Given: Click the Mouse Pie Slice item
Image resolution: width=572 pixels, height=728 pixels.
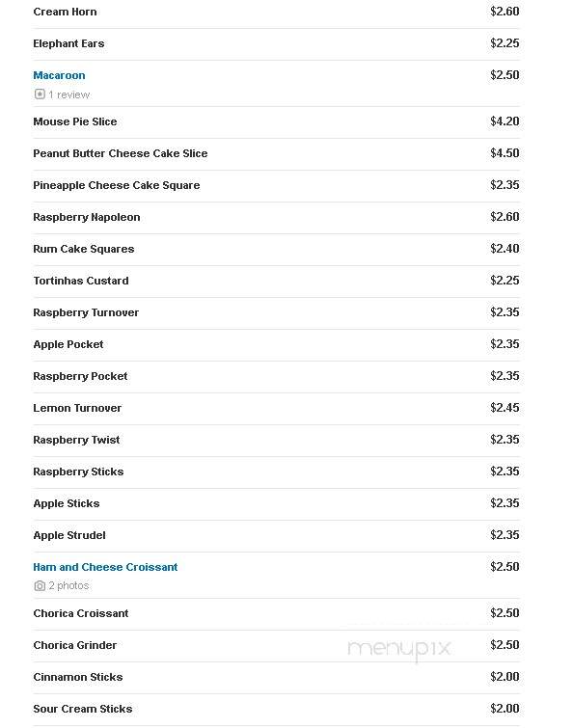Looking at the screenshot, I should tap(75, 121).
